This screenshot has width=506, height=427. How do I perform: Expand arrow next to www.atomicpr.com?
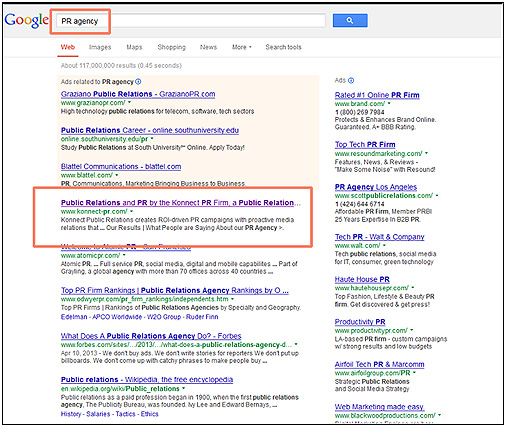[x=124, y=255]
